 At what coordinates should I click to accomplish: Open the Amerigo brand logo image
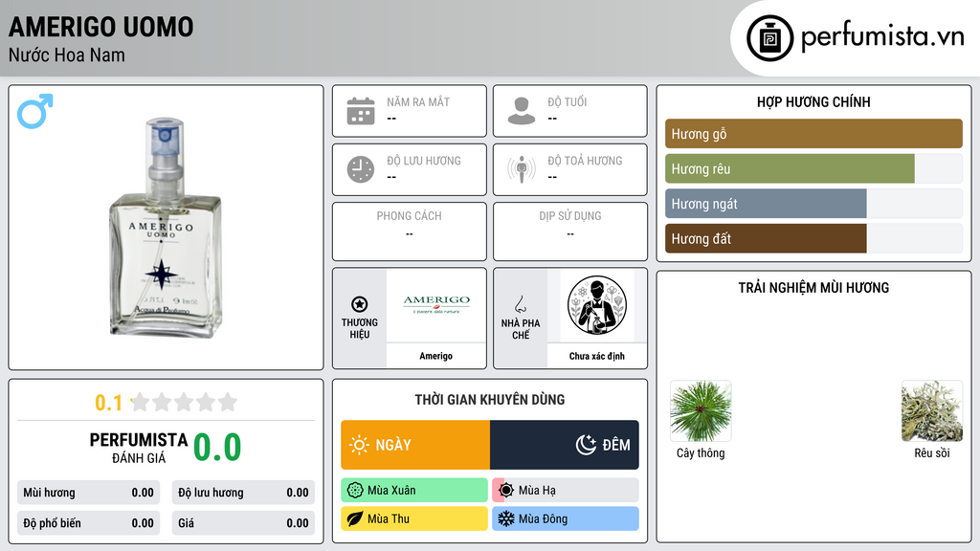(436, 305)
